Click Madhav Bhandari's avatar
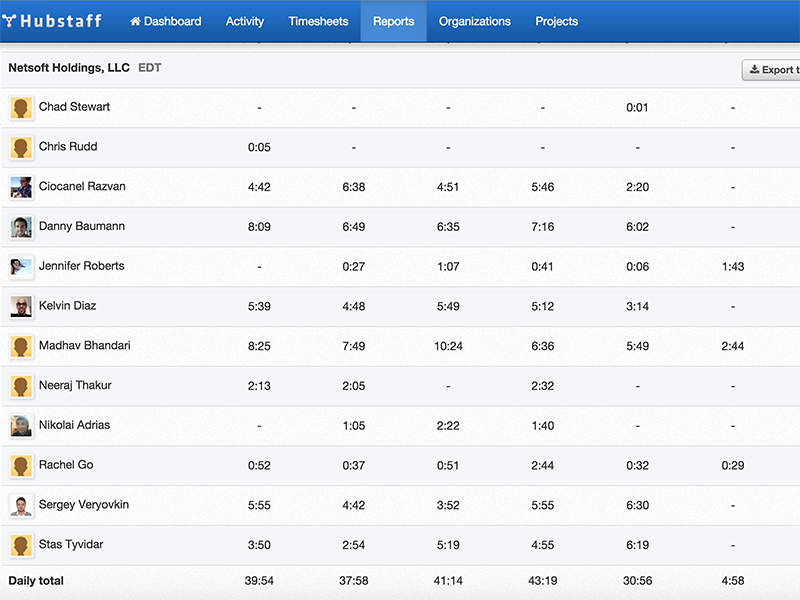The height and width of the screenshot is (600, 800). pos(21,346)
